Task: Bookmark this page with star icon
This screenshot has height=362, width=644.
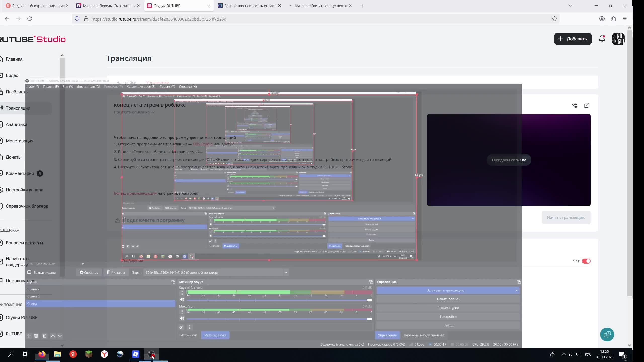Action: pyautogui.click(x=554, y=19)
